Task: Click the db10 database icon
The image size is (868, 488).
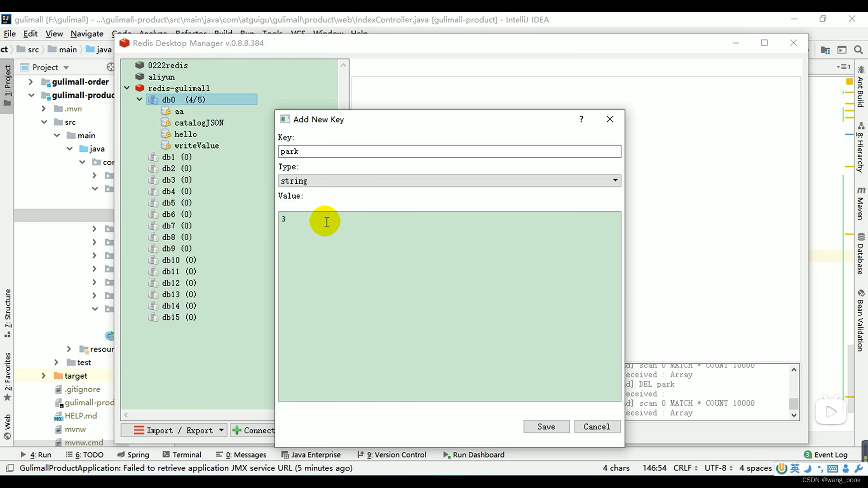Action: coord(153,260)
